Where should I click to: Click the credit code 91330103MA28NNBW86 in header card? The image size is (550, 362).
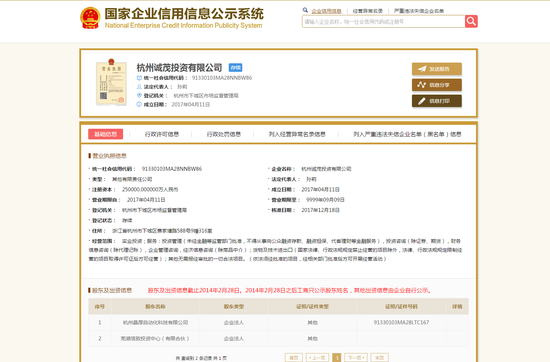(x=222, y=78)
